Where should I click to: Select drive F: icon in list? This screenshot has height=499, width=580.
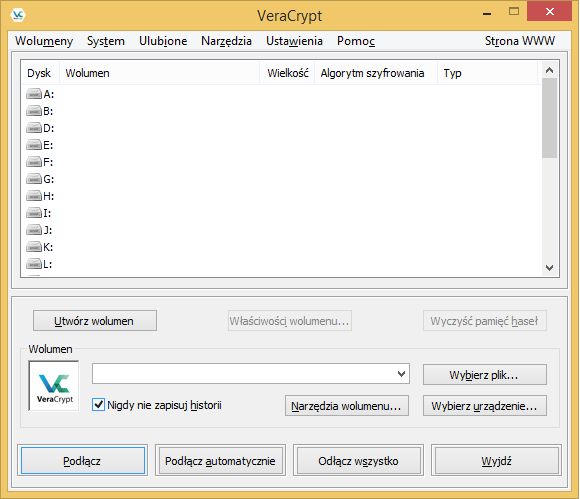(x=34, y=162)
